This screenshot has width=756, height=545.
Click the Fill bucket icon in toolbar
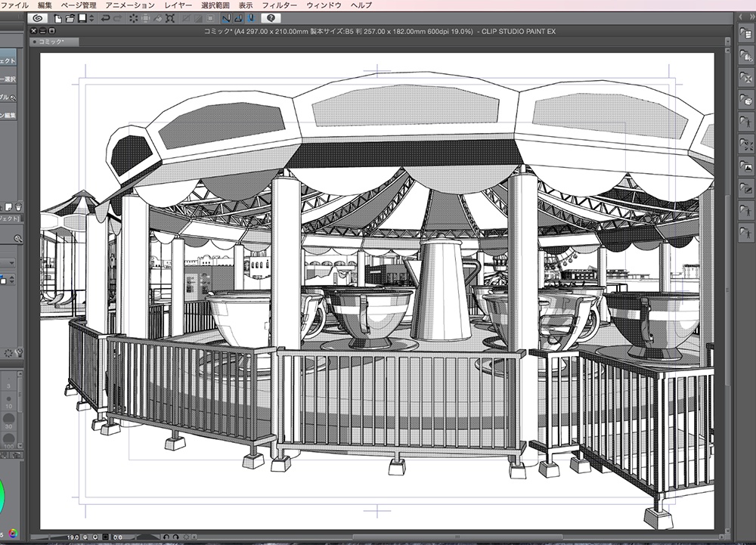click(x=158, y=18)
